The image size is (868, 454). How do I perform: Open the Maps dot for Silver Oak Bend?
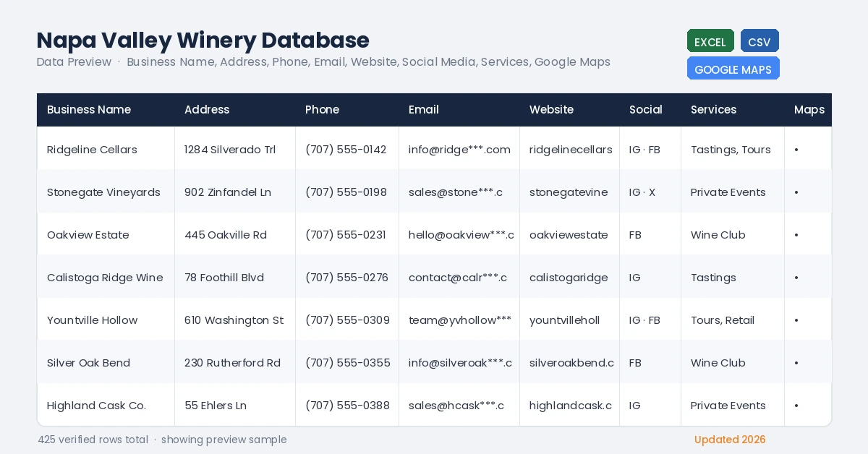pyautogui.click(x=796, y=363)
